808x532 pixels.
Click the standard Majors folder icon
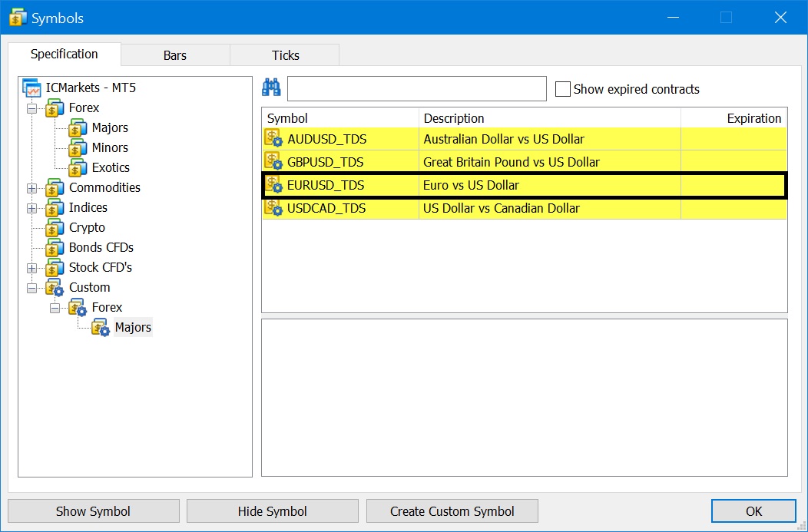click(x=78, y=128)
